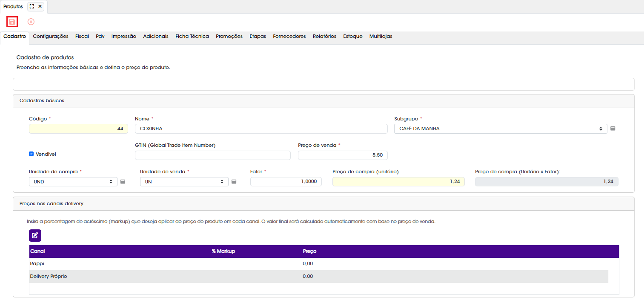Viewport: 644px width, 300px height.
Task: Click the expand fullscreen icon on Produtos tab
Action: 31,6
